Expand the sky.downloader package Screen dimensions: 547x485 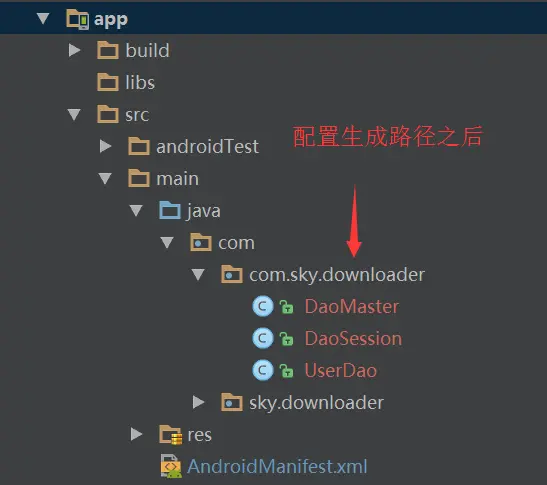click(198, 402)
